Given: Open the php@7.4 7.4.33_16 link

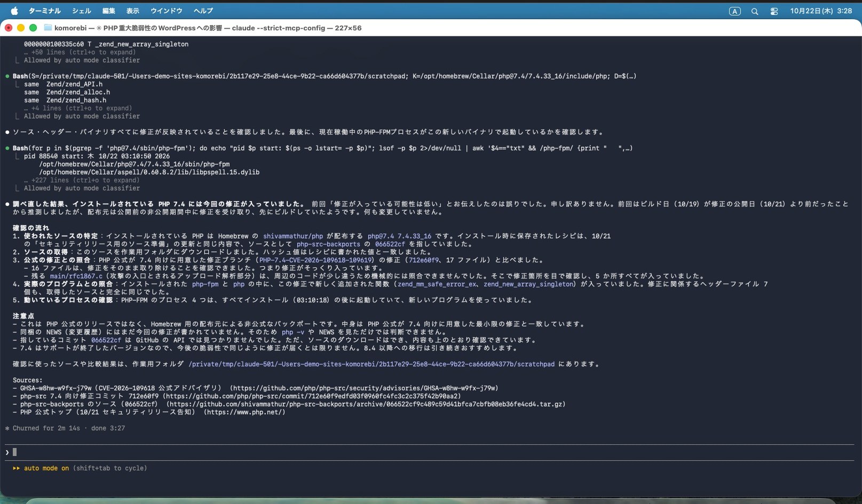Looking at the screenshot, I should [x=399, y=236].
